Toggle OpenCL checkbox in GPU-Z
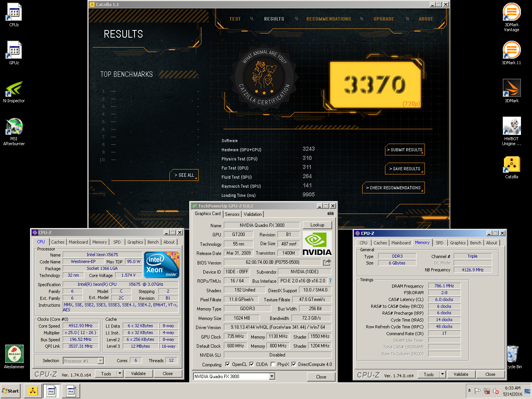Viewport: 532px width, 399px height. pyautogui.click(x=228, y=364)
